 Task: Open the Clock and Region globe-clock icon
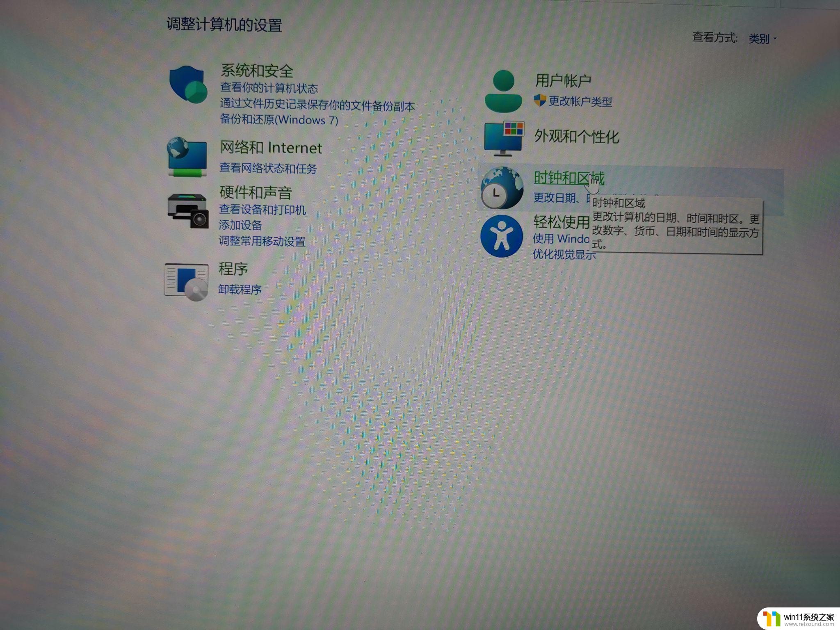tap(502, 188)
